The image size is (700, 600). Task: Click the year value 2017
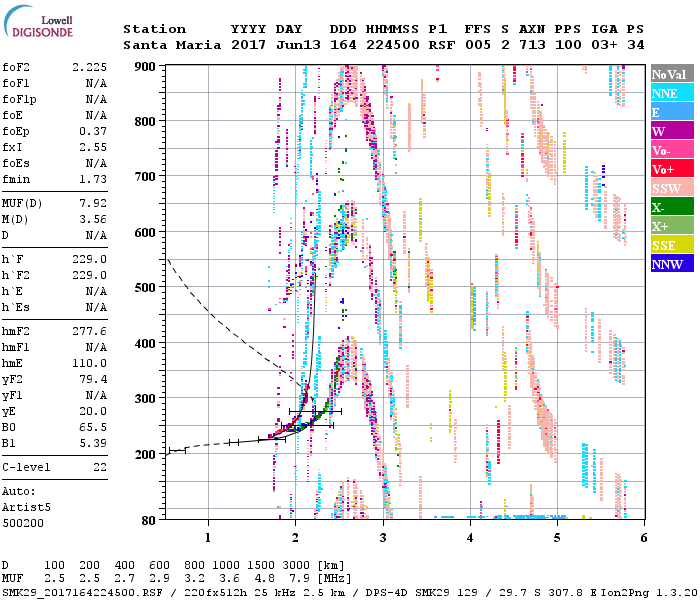click(248, 45)
